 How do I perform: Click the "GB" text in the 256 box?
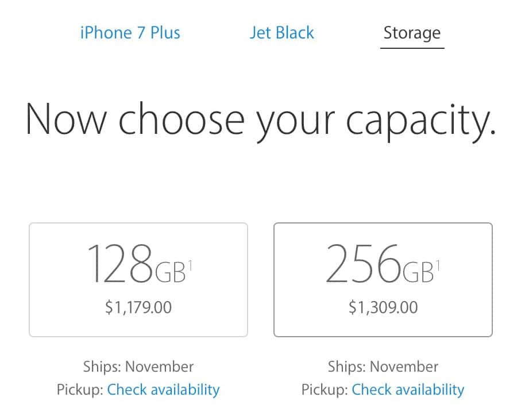(418, 272)
